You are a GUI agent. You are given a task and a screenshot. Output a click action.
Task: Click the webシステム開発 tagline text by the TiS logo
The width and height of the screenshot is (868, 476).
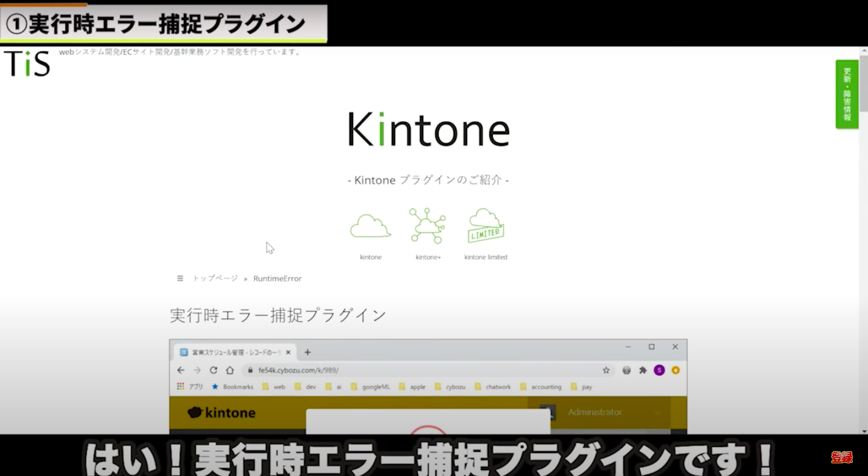tap(180, 52)
